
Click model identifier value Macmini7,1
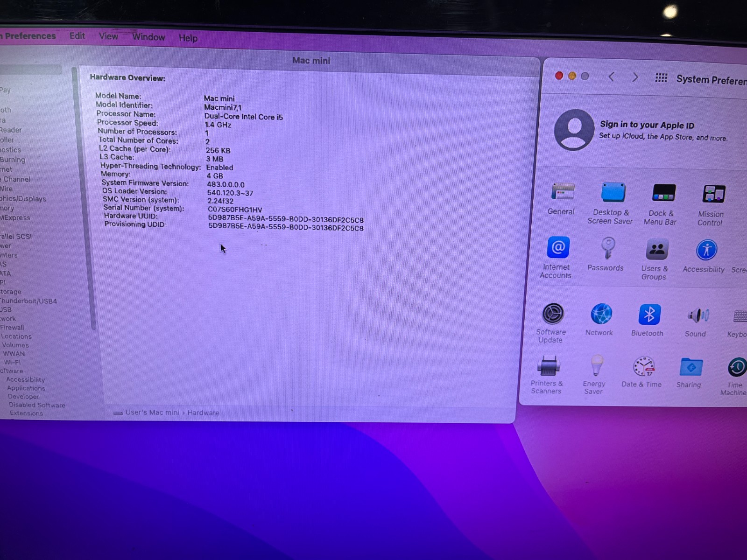click(223, 107)
